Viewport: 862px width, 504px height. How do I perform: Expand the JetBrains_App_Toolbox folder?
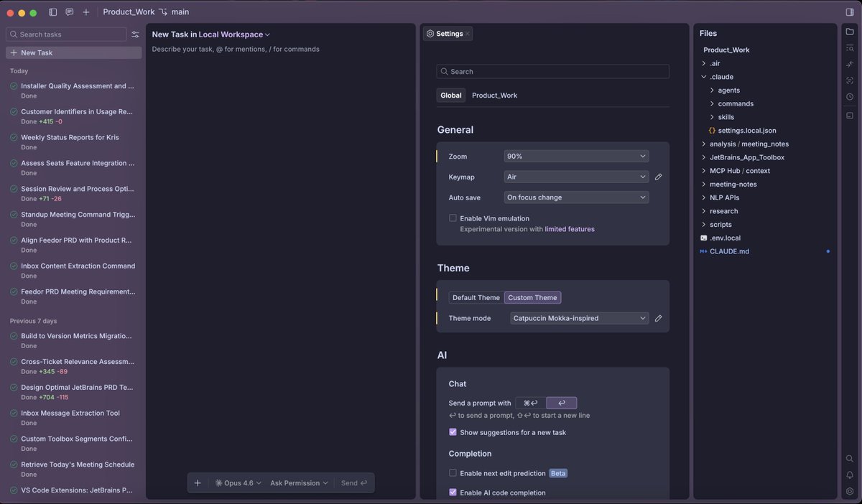(x=704, y=157)
